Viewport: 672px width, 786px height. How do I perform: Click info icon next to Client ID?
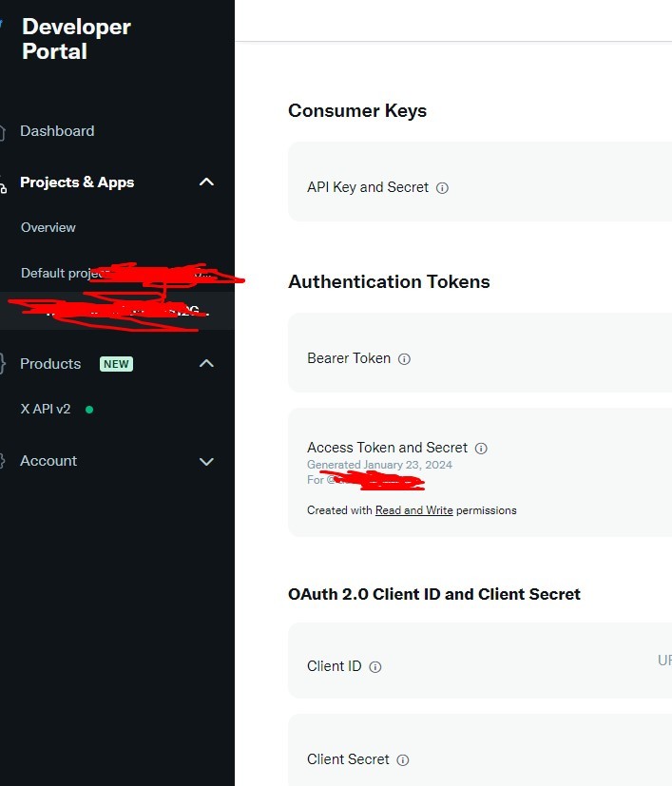375,666
